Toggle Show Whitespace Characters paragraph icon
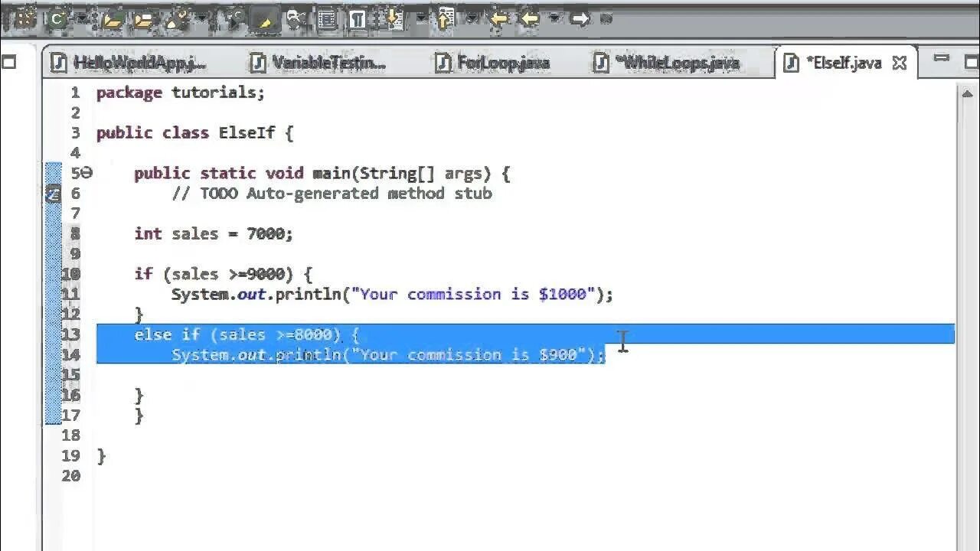Screen dimensions: 980x551 click(x=357, y=19)
